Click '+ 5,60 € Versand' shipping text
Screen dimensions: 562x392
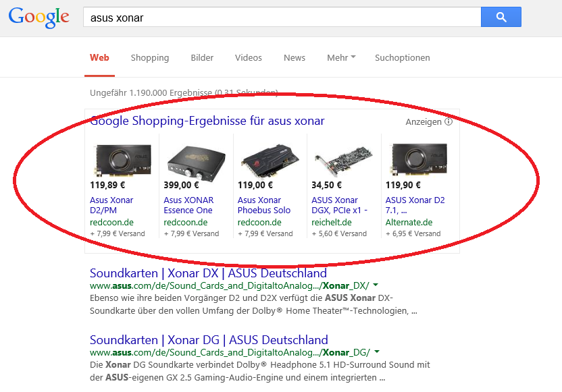point(339,233)
